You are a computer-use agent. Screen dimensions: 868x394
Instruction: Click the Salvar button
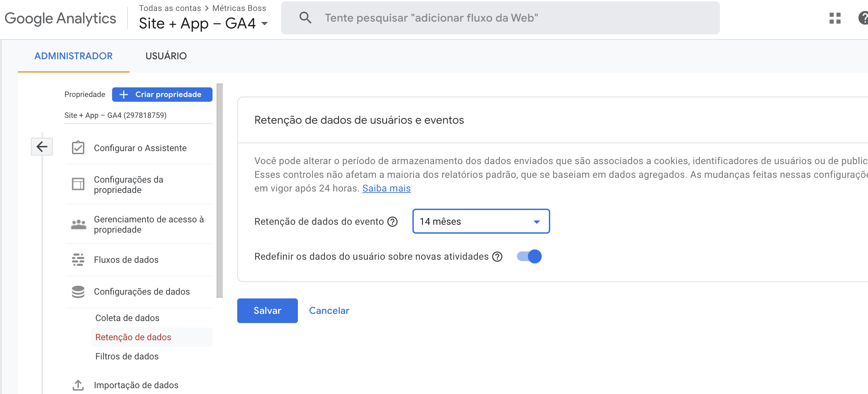coord(267,310)
